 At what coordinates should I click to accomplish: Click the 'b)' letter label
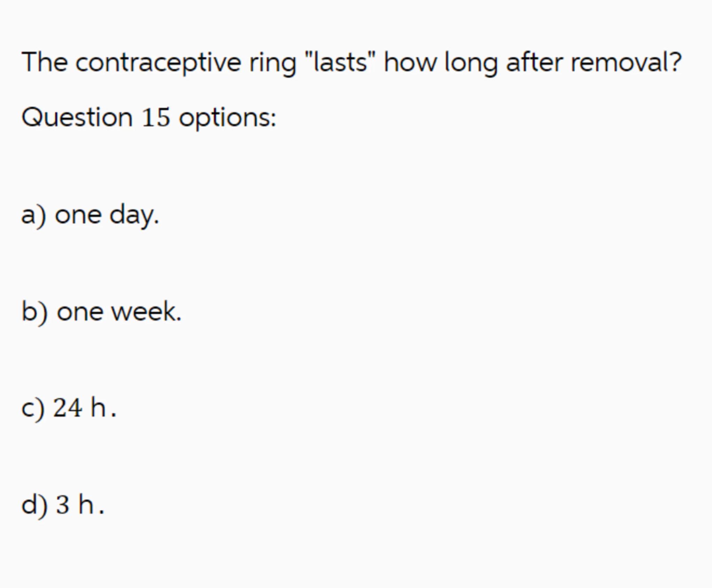[34, 312]
